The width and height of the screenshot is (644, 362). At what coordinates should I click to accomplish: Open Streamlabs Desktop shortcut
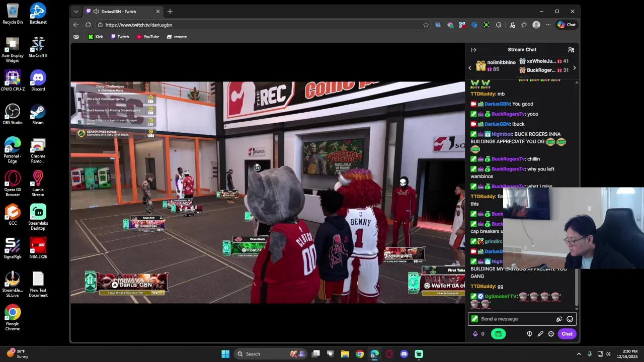click(38, 217)
